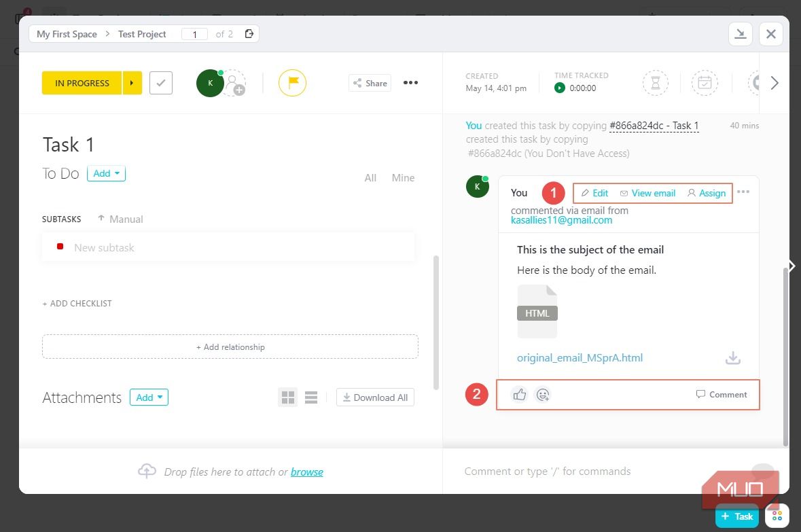This screenshot has height=532, width=801.
Task: Switch to the All filter tab
Action: tap(370, 178)
